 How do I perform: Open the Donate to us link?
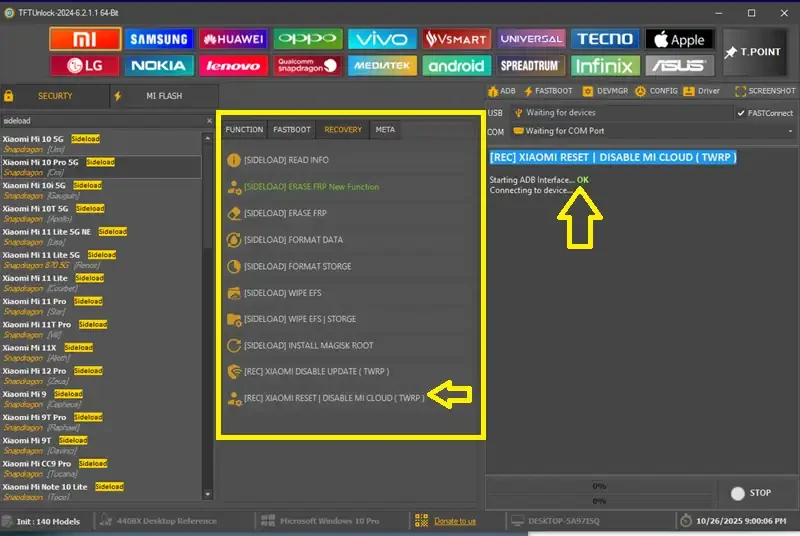click(x=455, y=521)
